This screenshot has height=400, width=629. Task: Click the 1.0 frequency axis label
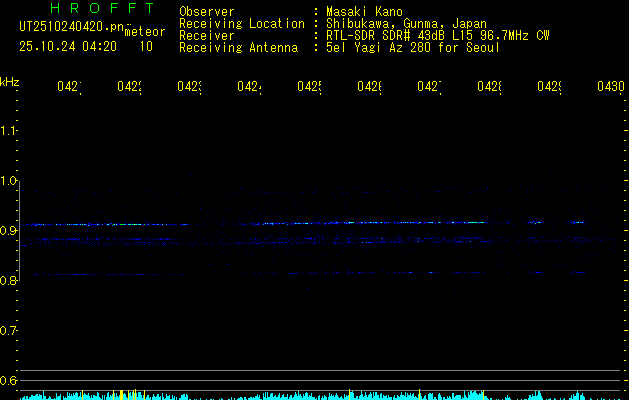(8, 181)
